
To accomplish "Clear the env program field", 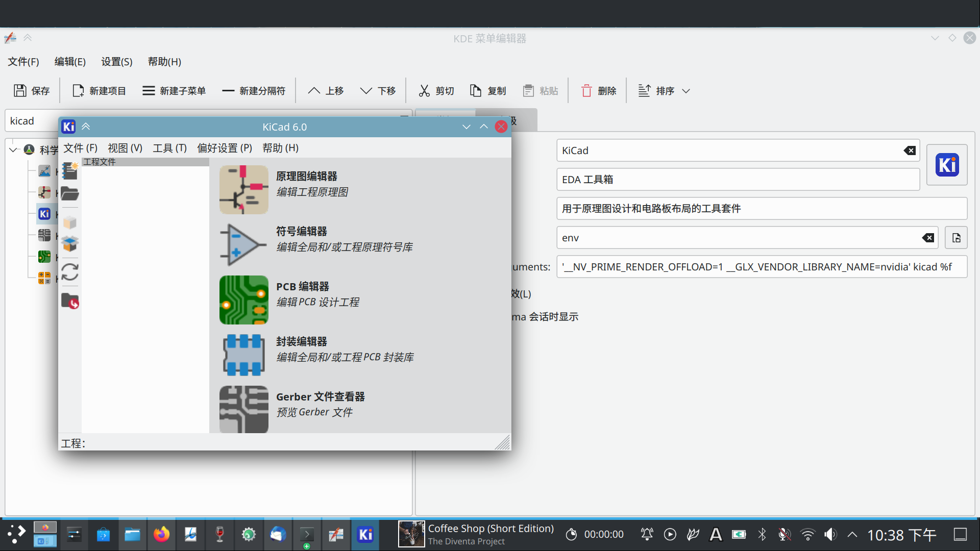I will (928, 238).
